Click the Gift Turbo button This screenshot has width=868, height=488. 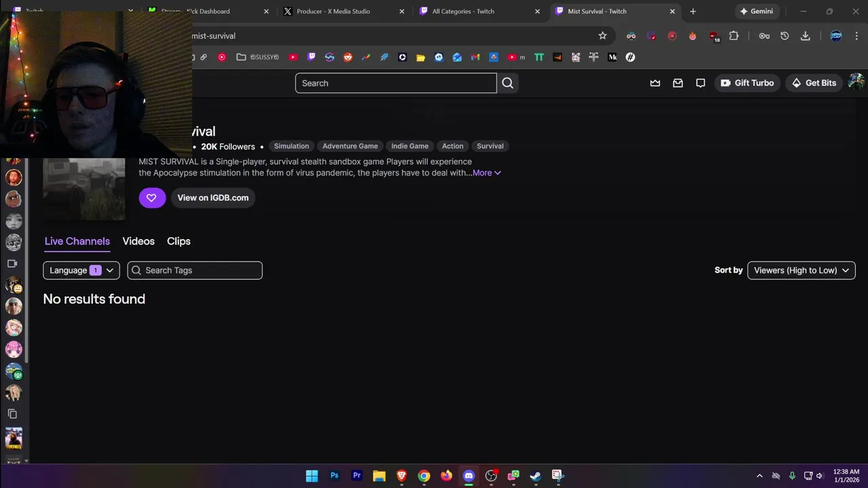[747, 83]
